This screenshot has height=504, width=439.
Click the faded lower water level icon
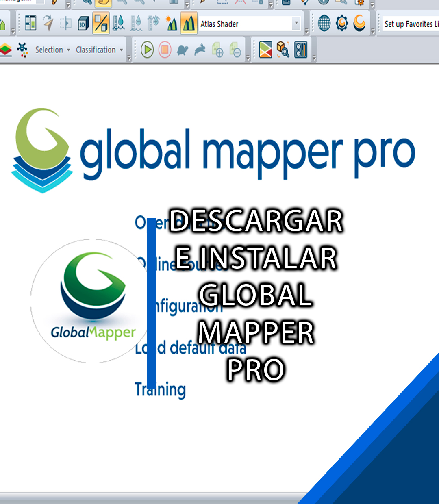[136, 24]
